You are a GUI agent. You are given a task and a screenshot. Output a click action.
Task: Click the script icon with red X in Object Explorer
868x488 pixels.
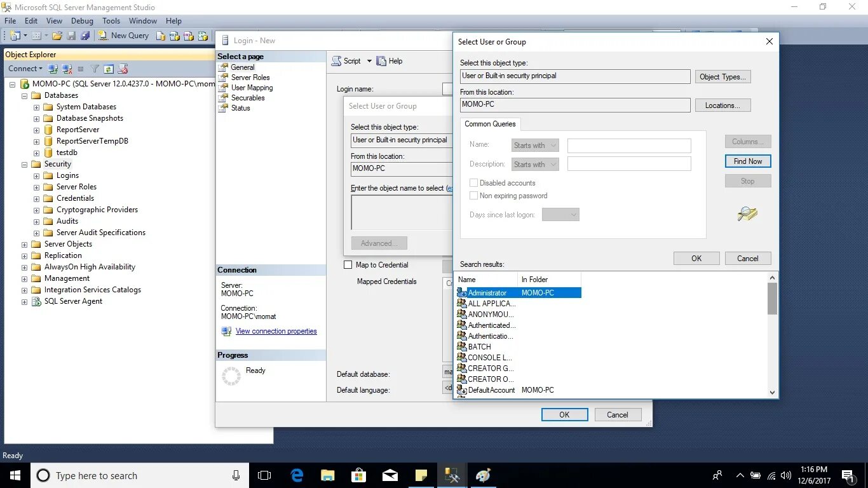pyautogui.click(x=123, y=69)
